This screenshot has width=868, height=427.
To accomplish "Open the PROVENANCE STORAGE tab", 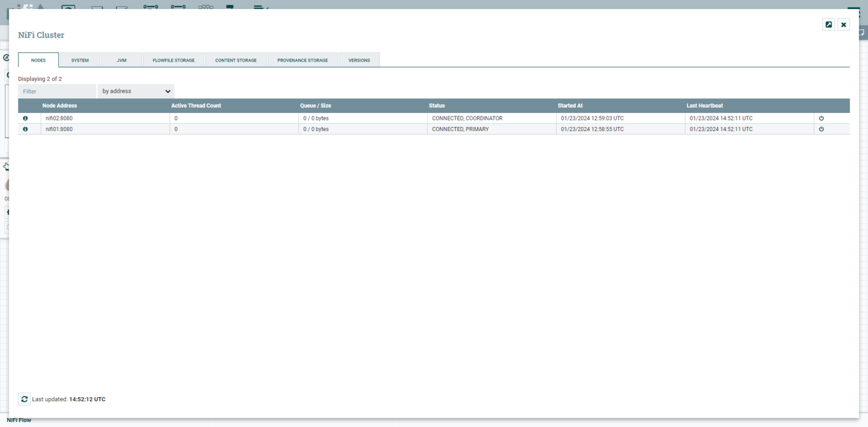I will (x=302, y=60).
